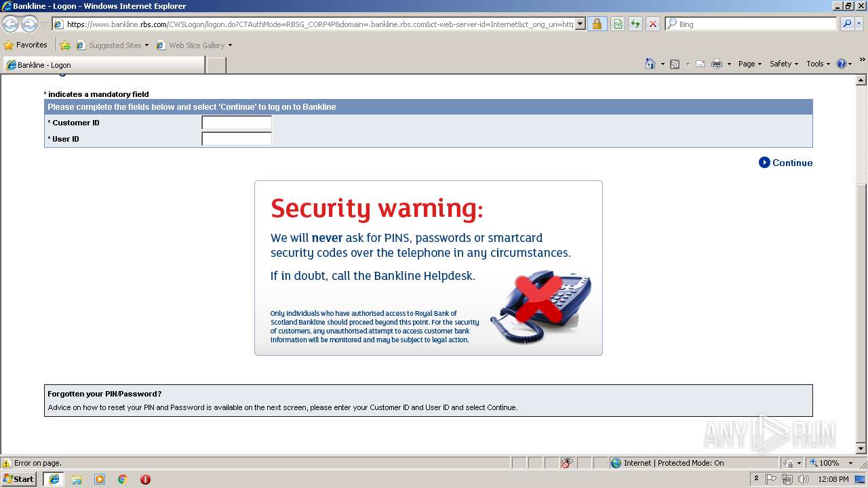Click the red Opera-style taskbar icon
This screenshot has width=868, height=488.
(145, 479)
